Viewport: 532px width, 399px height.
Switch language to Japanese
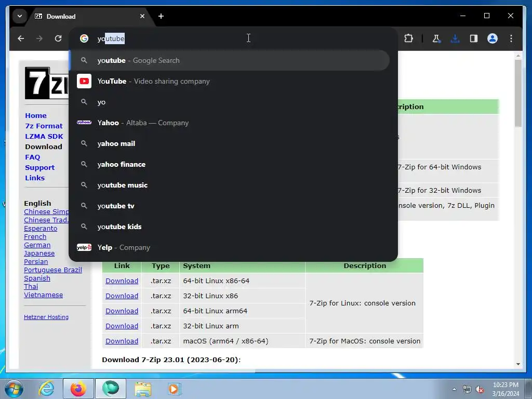[x=39, y=254]
